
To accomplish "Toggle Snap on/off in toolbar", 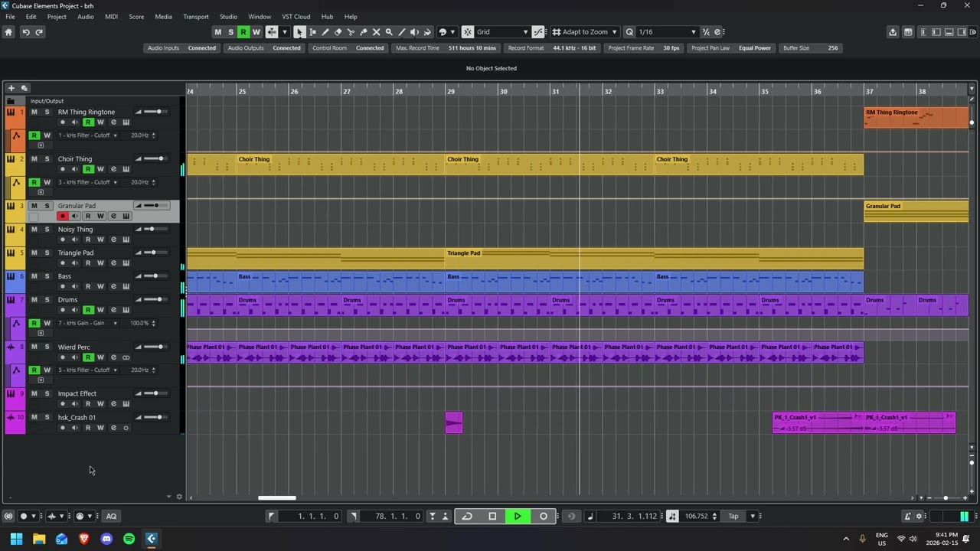I will point(468,32).
